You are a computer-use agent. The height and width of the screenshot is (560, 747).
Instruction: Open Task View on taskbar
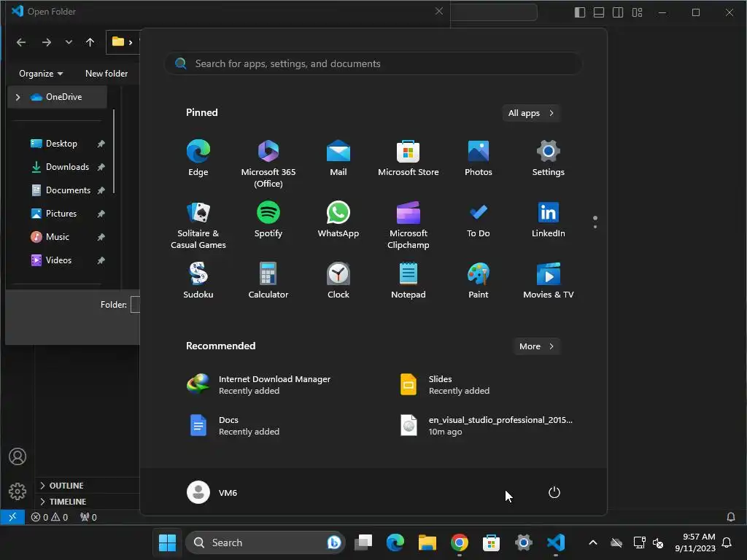(363, 542)
